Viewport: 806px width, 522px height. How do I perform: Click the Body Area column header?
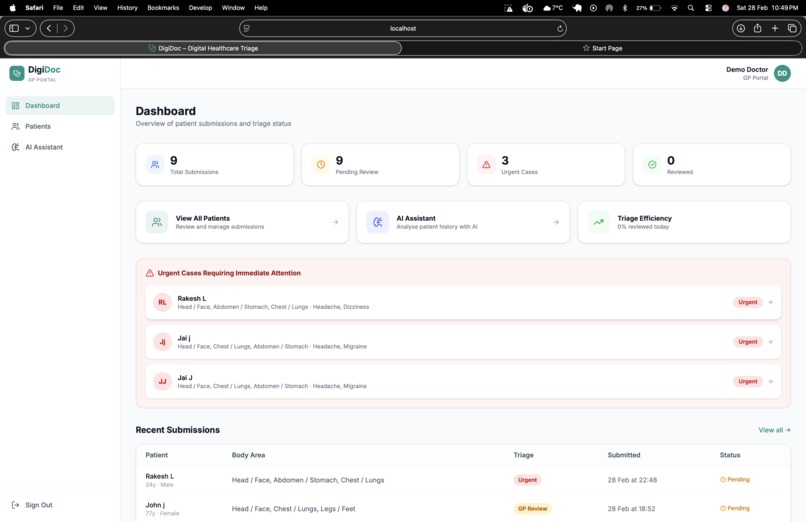click(248, 455)
